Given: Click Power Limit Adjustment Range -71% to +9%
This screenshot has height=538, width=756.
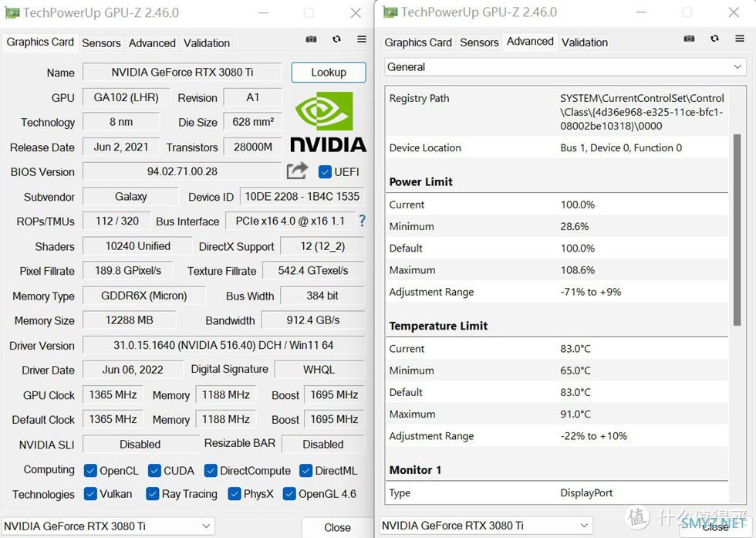Looking at the screenshot, I should 591,292.
